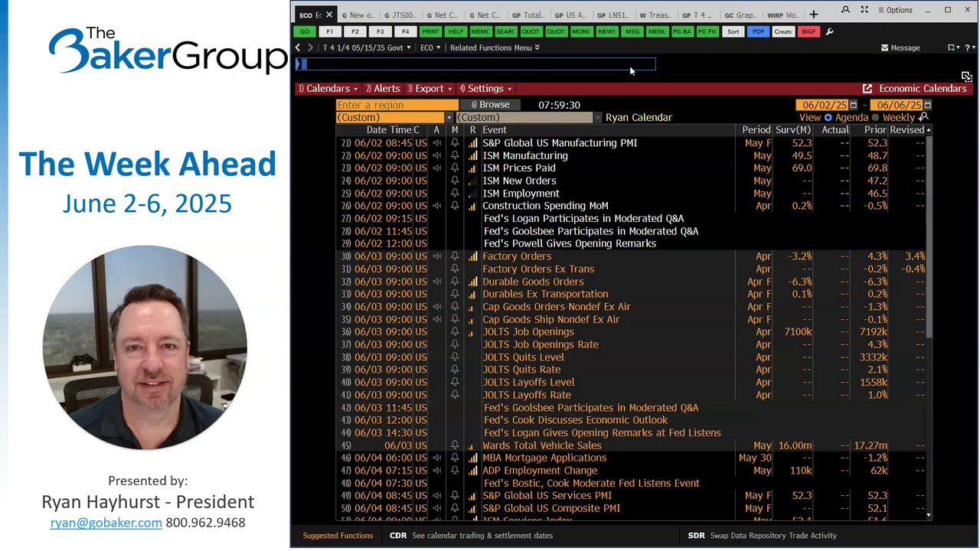The width and height of the screenshot is (980, 551).
Task: Click the blue PDF button
Action: [x=758, y=31]
